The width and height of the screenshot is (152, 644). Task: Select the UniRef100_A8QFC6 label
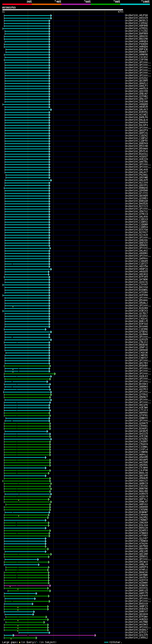[x=136, y=269]
